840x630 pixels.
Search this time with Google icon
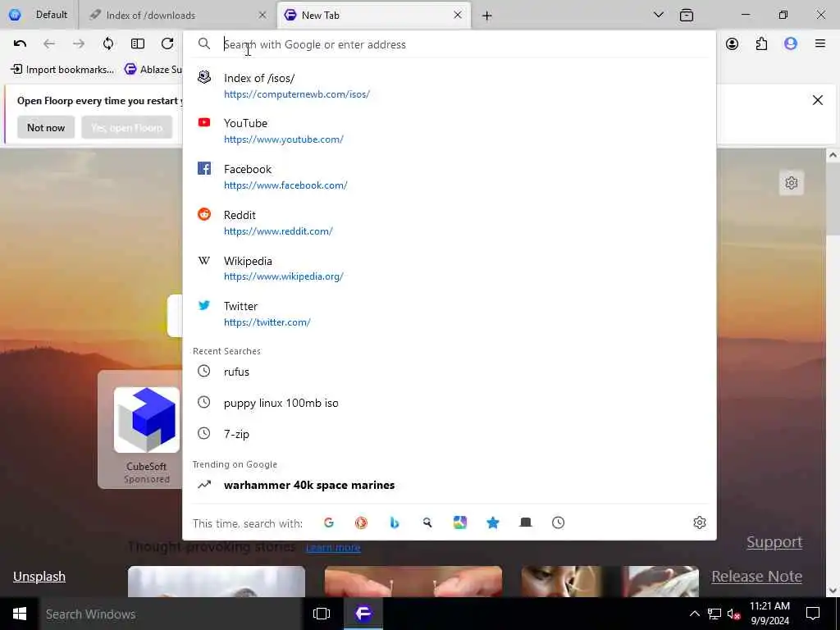tap(329, 523)
